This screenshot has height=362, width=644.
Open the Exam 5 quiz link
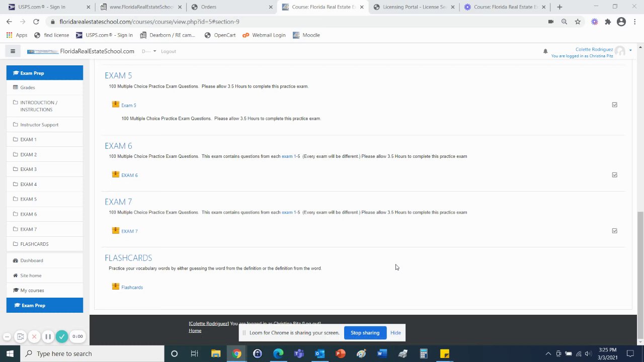point(128,105)
